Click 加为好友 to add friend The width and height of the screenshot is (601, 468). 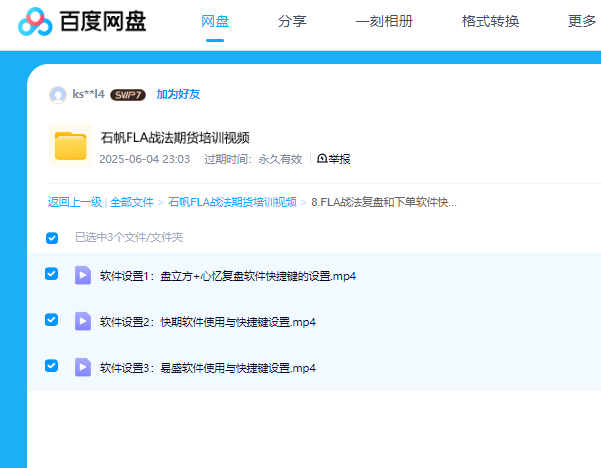point(178,95)
